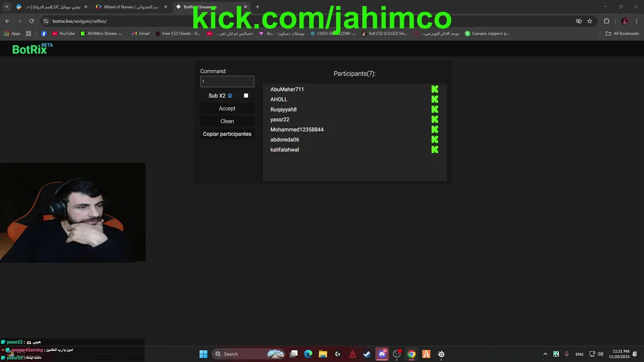The width and height of the screenshot is (644, 362).
Task: Click Copiar participantes button
Action: point(227,134)
